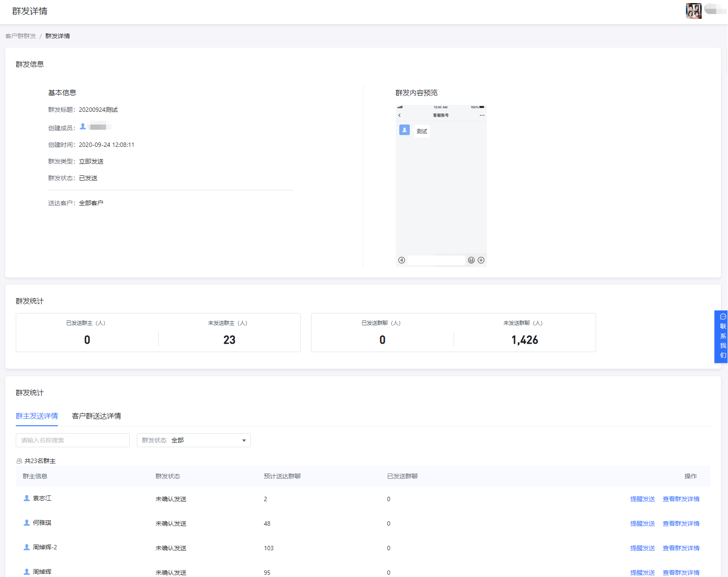The image size is (728, 577).
Task: Go to 客户群群发 via the breadcrumb
Action: 21,36
